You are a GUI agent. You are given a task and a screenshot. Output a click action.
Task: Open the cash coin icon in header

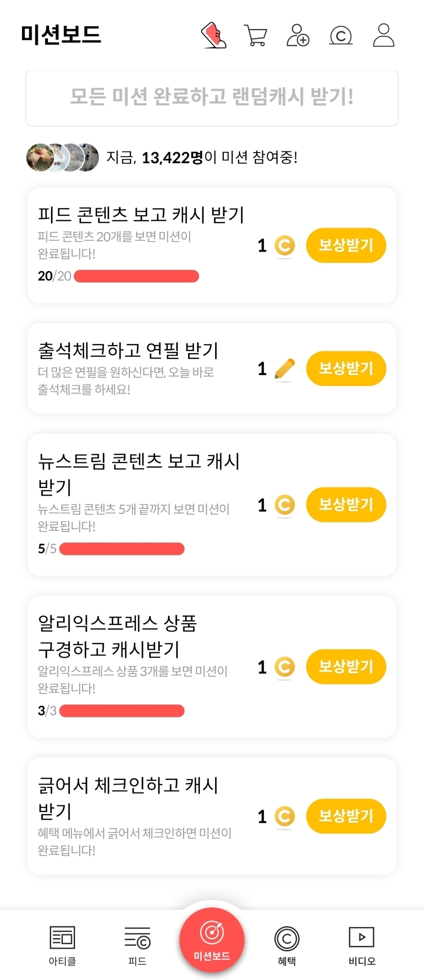pyautogui.click(x=341, y=36)
